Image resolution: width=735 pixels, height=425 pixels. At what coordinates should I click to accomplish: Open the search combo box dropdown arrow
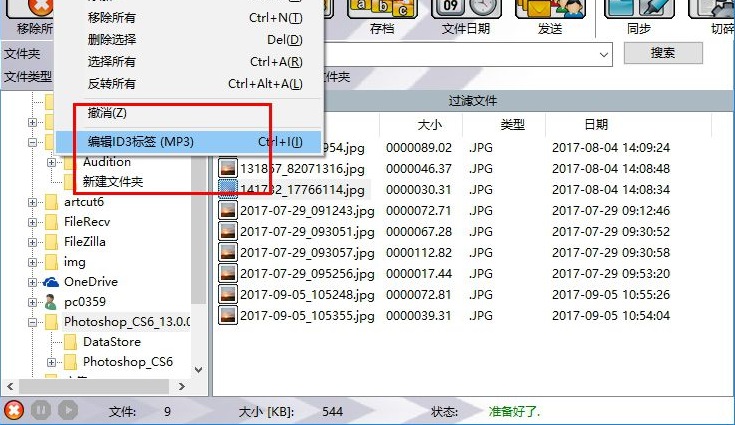tap(604, 55)
